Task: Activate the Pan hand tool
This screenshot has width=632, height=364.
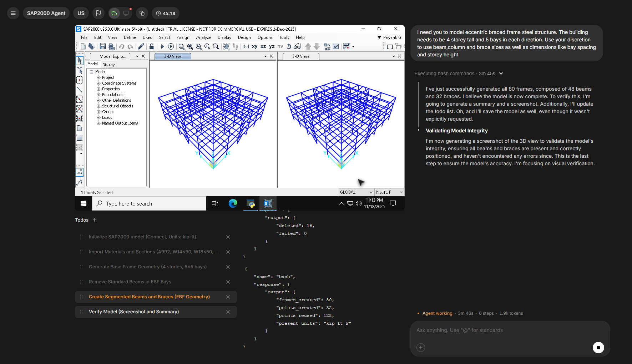Action: pos(226,46)
